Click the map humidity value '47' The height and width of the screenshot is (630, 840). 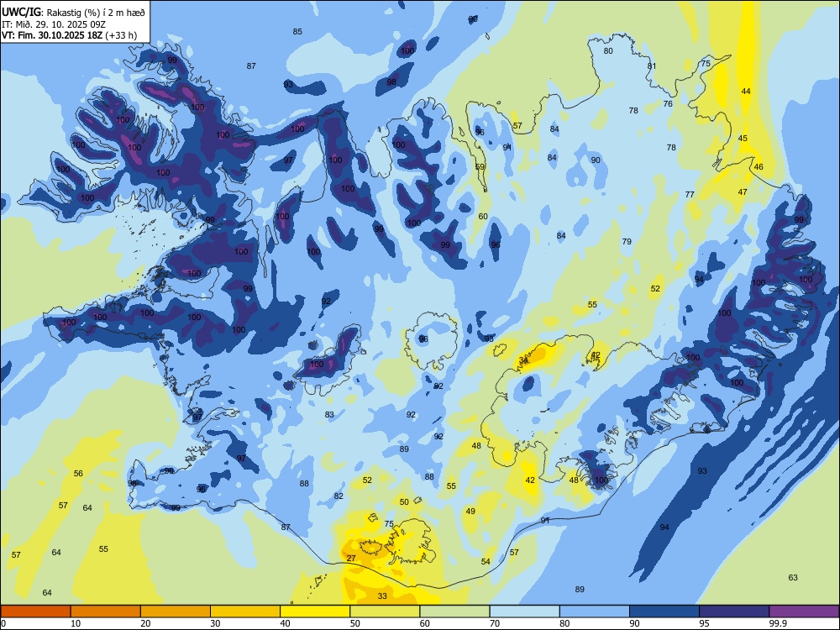743,192
